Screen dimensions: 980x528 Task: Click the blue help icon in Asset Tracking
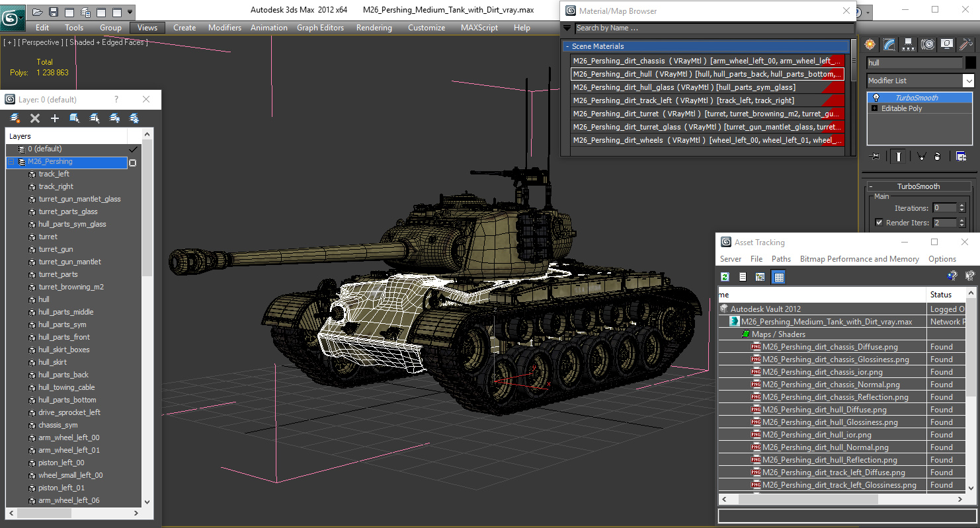coord(952,277)
